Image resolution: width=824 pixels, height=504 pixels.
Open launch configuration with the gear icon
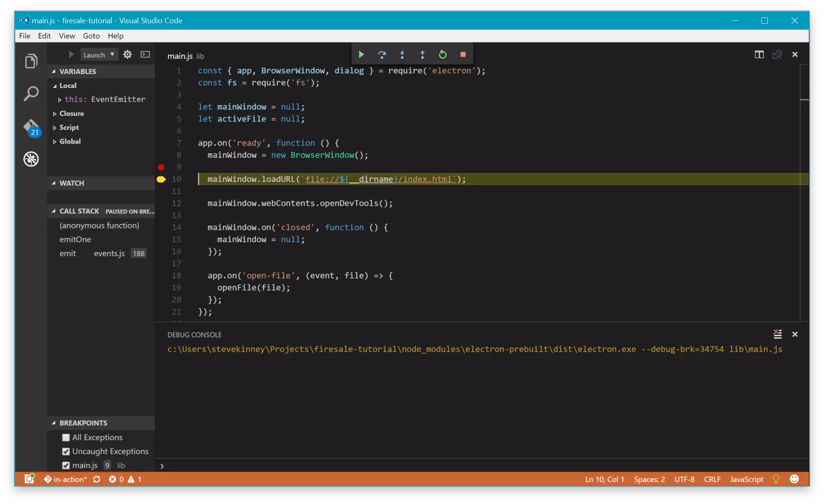tap(127, 54)
